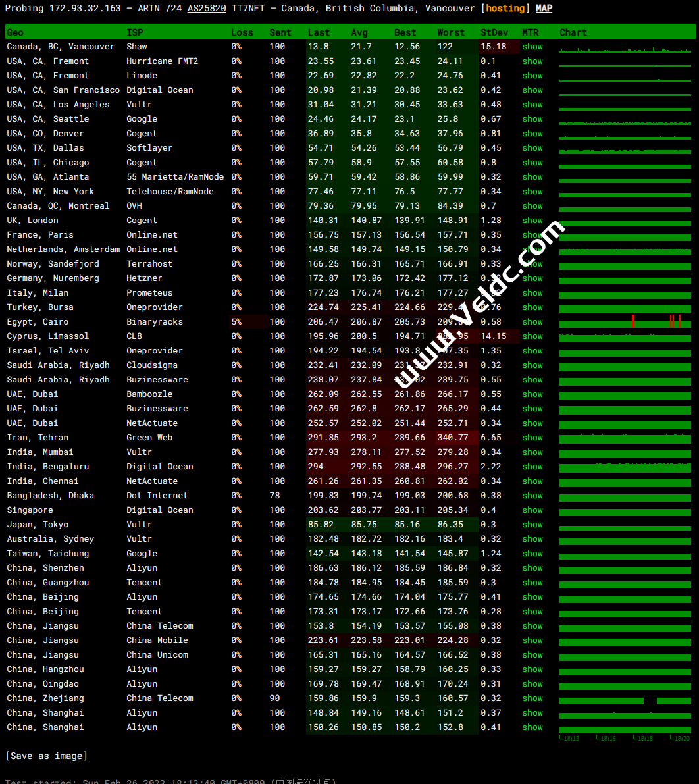Select 'Norway, Sandefjord' geo cell

tap(53, 264)
